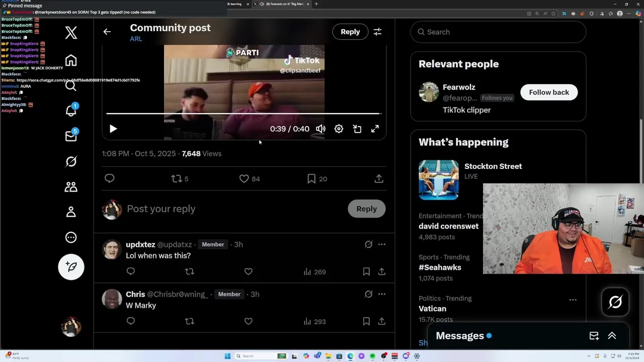Go to Home in X sidebar

[71, 60]
